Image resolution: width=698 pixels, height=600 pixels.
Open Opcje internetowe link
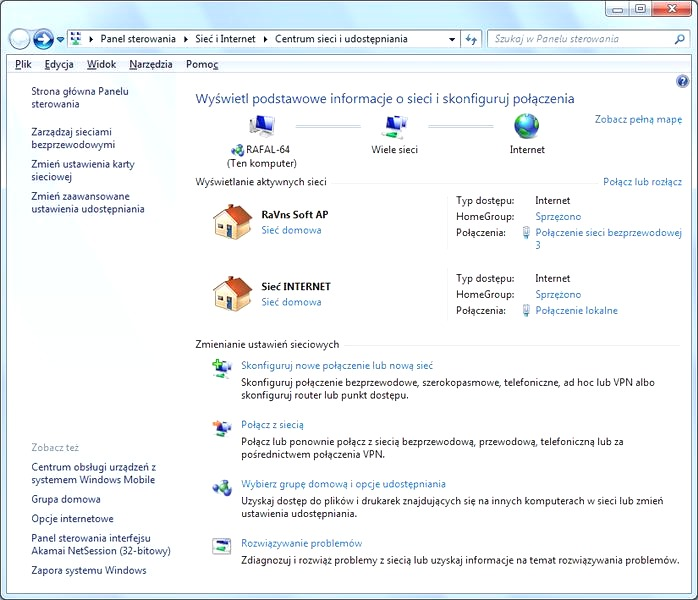tap(72, 519)
